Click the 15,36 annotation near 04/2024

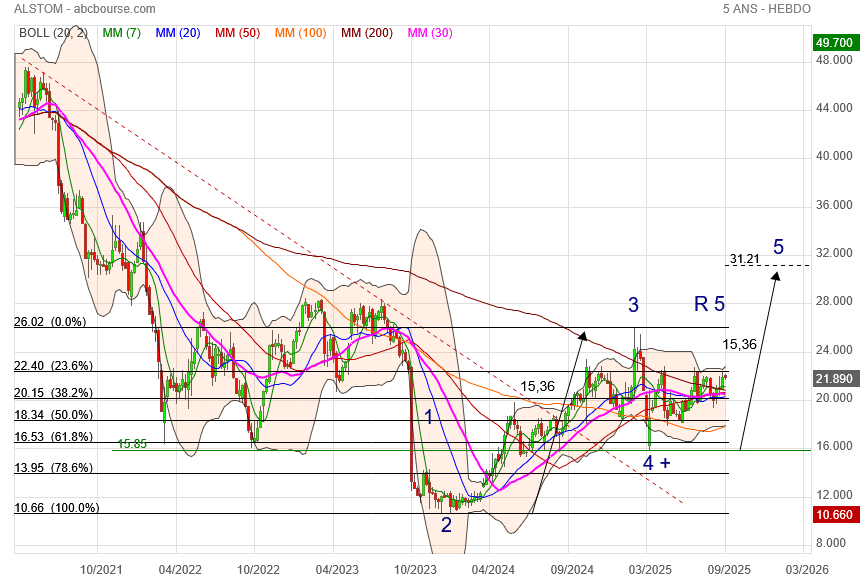[x=538, y=386]
